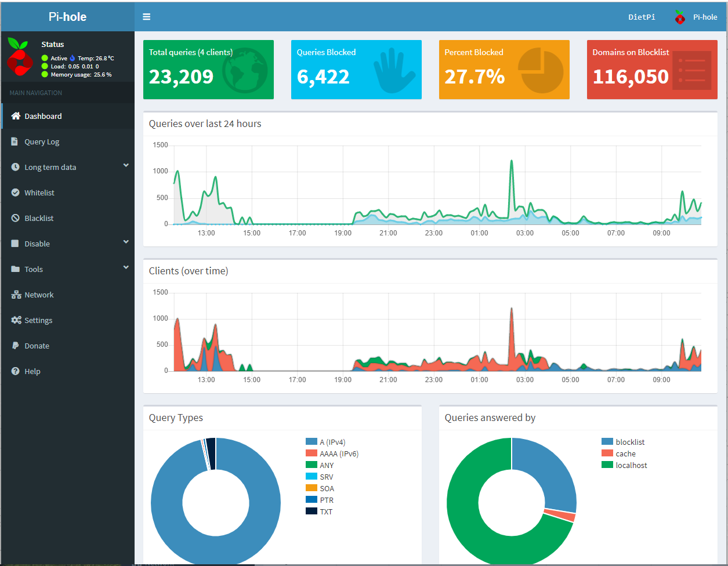Screen dimensions: 728x566
Task: Toggle the blocklist legend item
Action: coord(630,442)
